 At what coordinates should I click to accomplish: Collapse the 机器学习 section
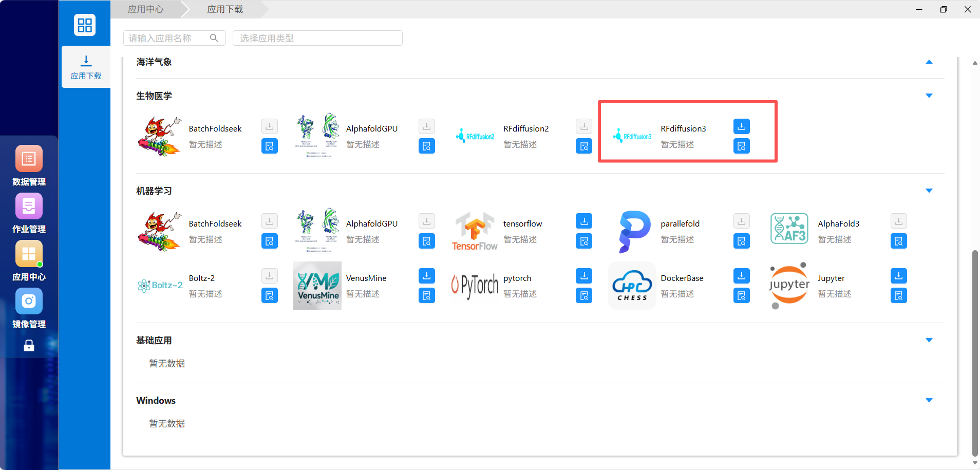(x=929, y=191)
